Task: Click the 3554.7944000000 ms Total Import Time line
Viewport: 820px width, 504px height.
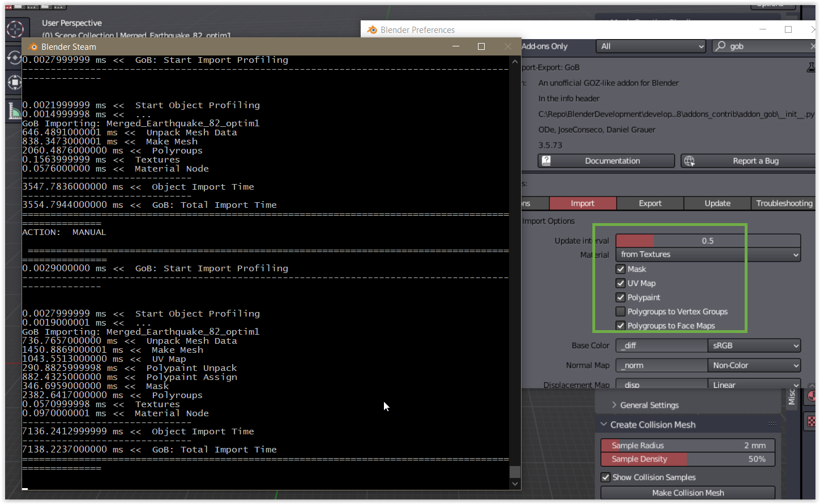Action: (x=150, y=205)
